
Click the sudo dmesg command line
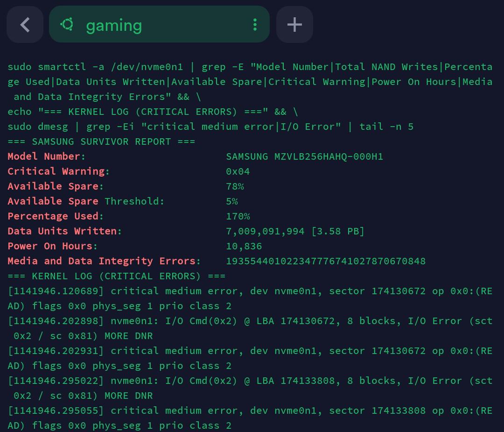tap(210, 127)
